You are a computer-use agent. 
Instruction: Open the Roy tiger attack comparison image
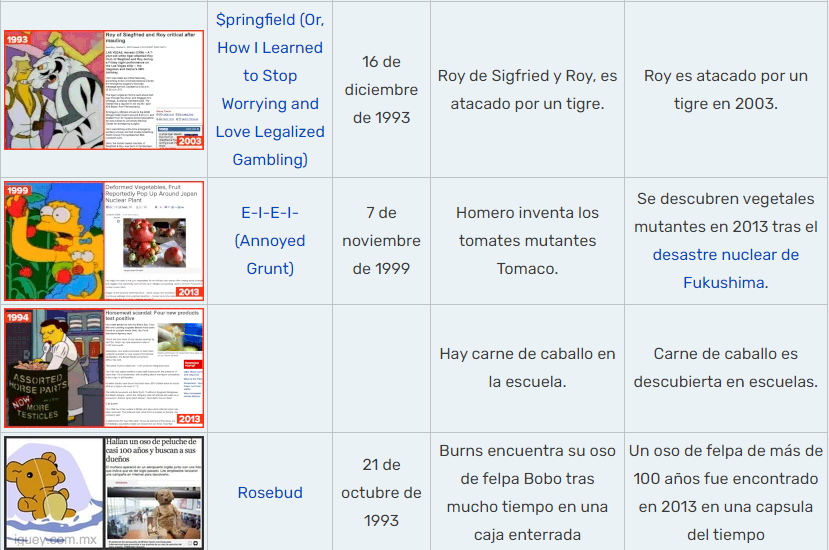click(104, 89)
